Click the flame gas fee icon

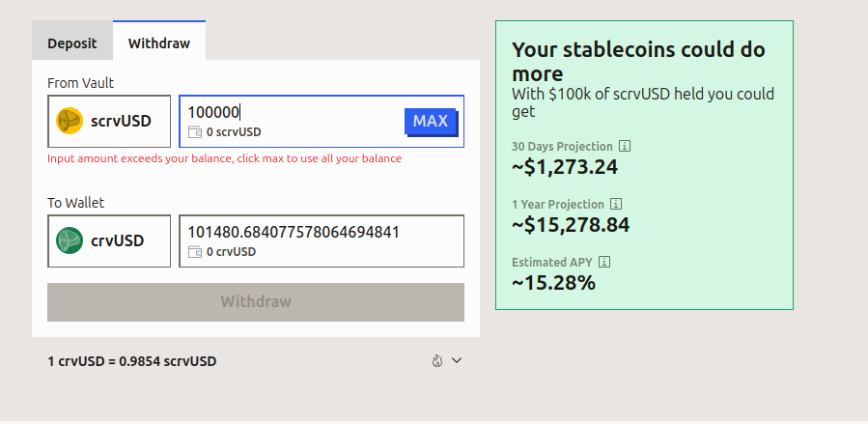tap(437, 361)
